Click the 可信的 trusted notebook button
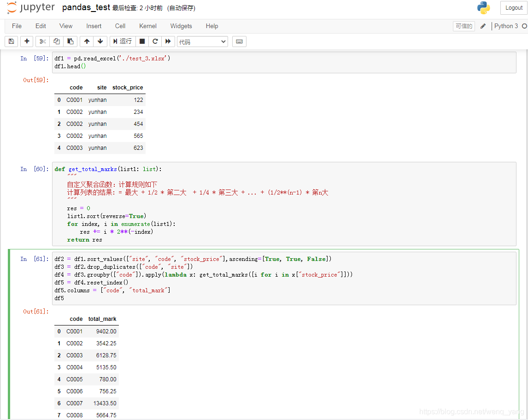Viewport: 528px width, 420px height. click(463, 26)
